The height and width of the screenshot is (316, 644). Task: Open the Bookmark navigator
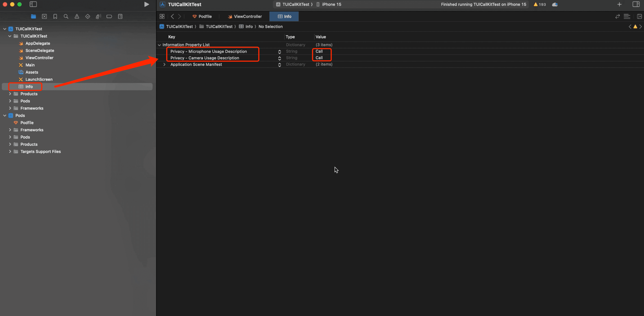(55, 16)
